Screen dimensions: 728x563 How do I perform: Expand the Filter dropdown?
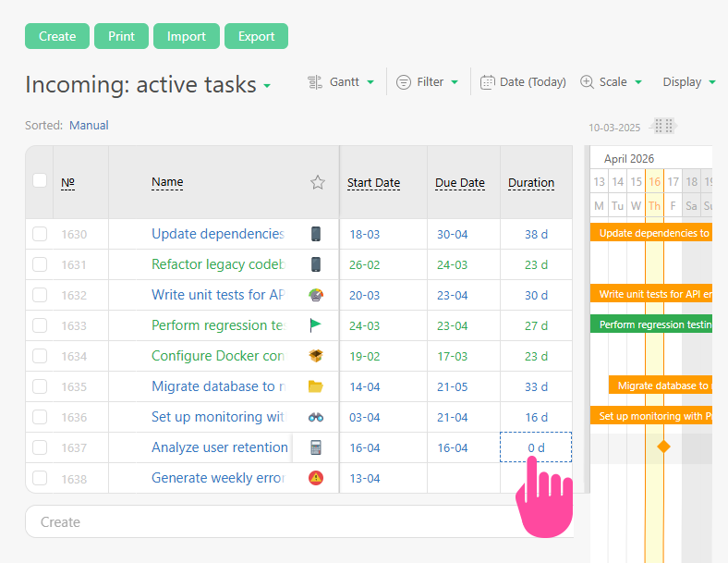(x=427, y=82)
